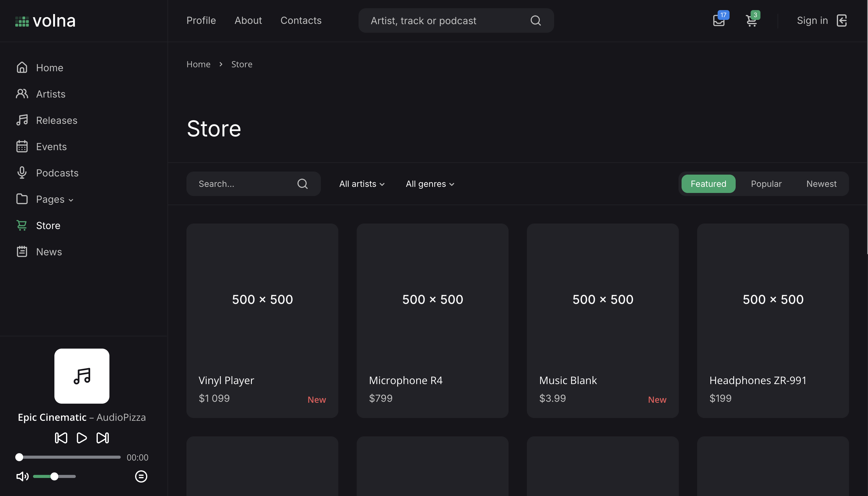Screen dimensions: 868x496
Task: Expand the Pages submenu chevron
Action: [x=71, y=200]
